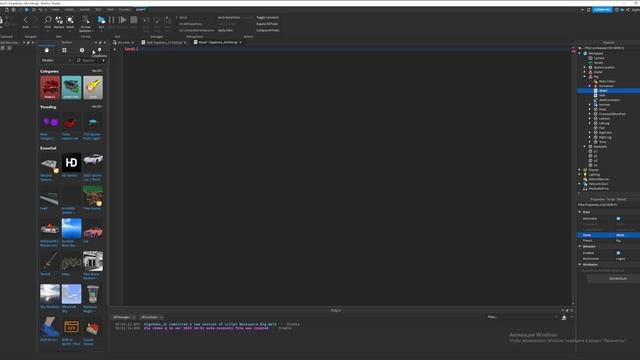Select the HD Admin toolbox model
640x360 pixels.
[71, 162]
